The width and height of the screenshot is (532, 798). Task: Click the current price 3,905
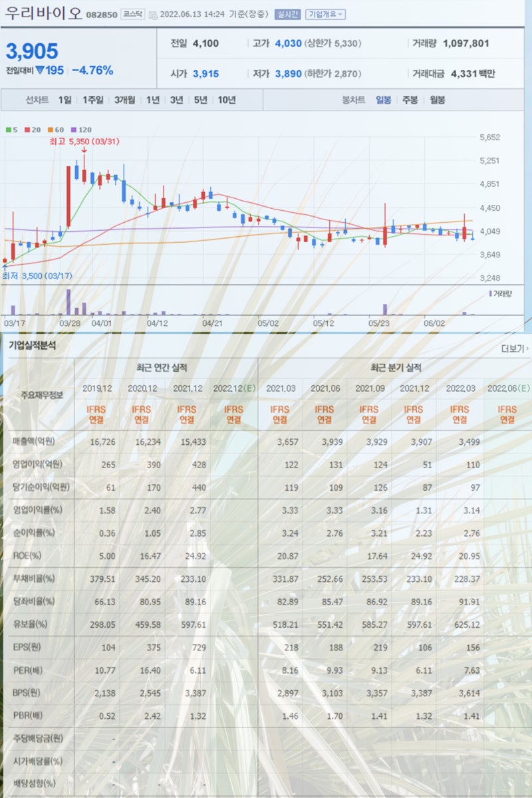(x=32, y=51)
